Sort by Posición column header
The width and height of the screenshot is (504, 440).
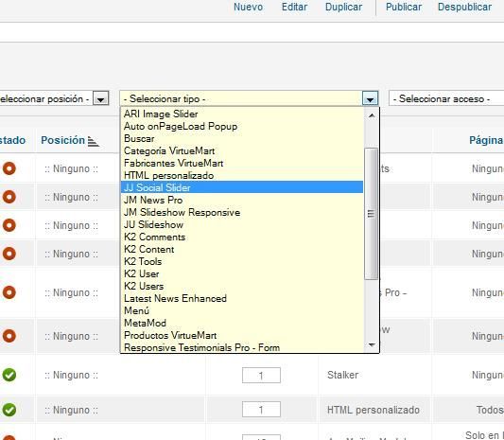tap(63, 140)
